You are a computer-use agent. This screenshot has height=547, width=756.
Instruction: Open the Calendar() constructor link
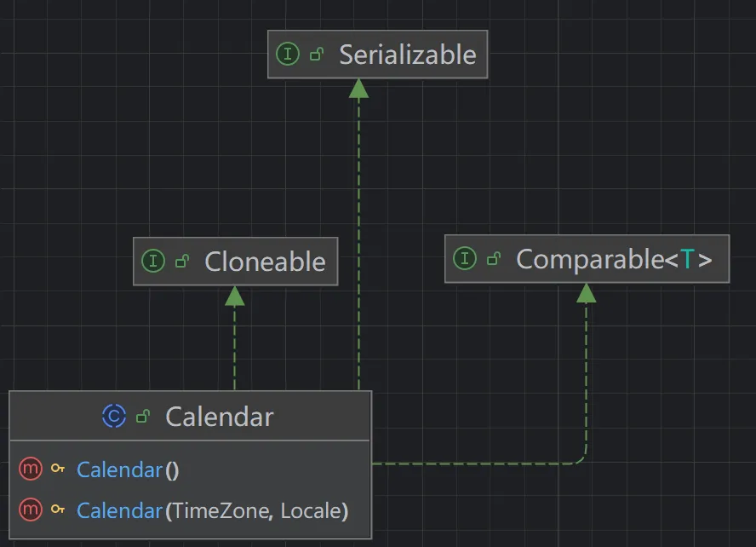click(119, 469)
